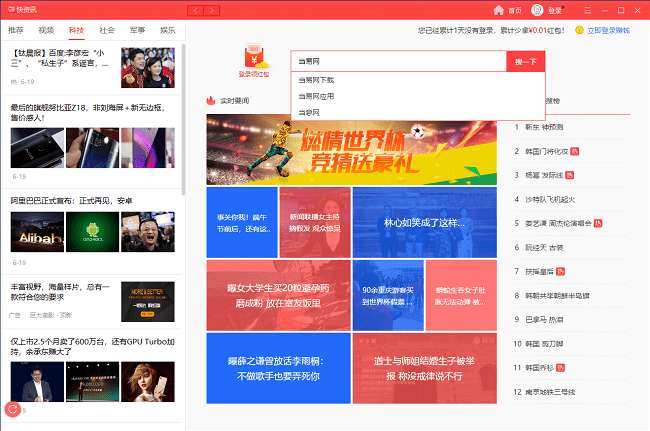Open the blue tile 事关你我!端午节前后

(242, 223)
